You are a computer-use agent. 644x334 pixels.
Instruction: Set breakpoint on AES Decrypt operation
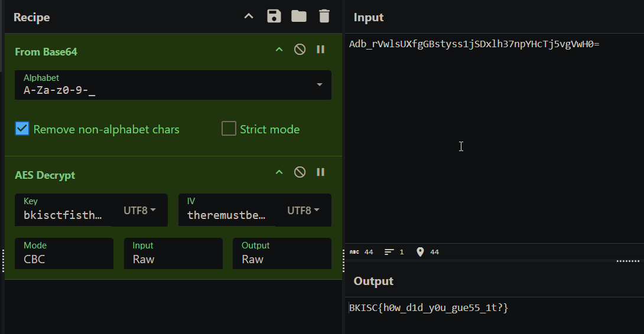[x=321, y=172]
